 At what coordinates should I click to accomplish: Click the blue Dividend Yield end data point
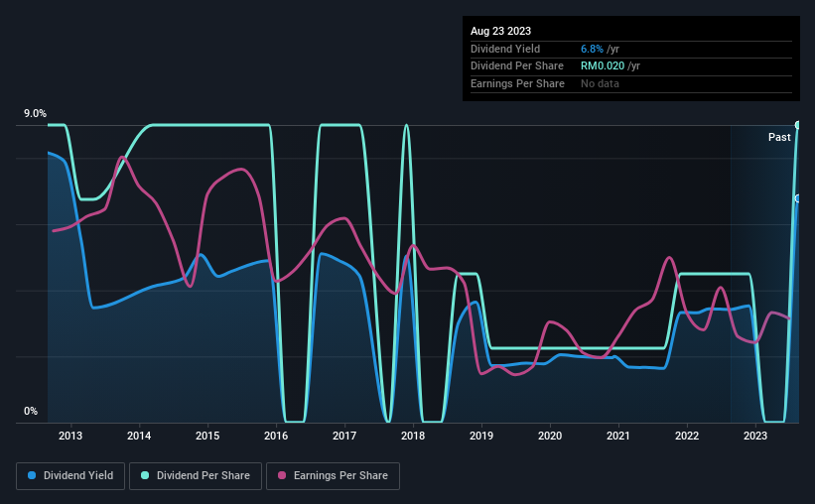click(x=798, y=198)
